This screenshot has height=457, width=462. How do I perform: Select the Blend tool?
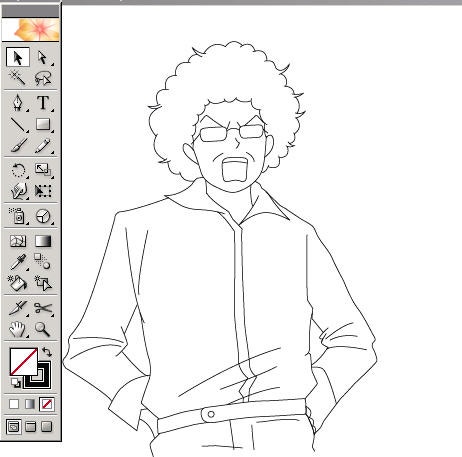(x=43, y=262)
